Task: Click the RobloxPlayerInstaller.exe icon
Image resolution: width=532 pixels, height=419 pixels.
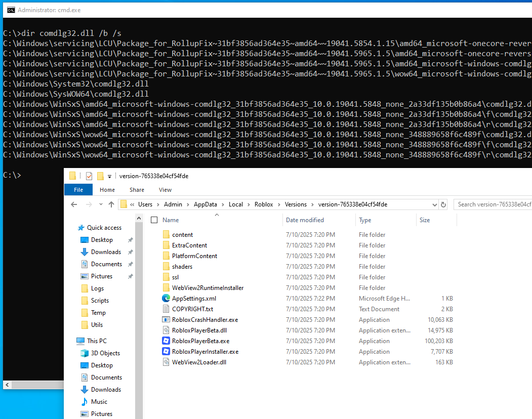Action: point(167,351)
